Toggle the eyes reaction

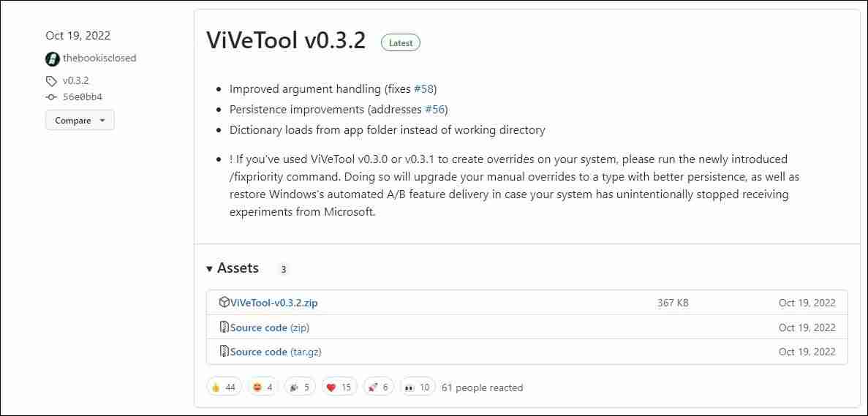417,387
